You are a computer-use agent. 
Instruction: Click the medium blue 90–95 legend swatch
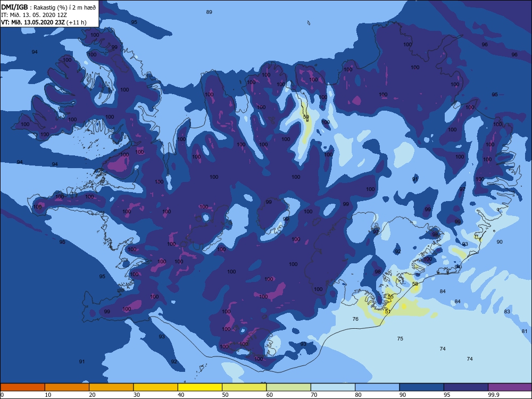click(422, 387)
